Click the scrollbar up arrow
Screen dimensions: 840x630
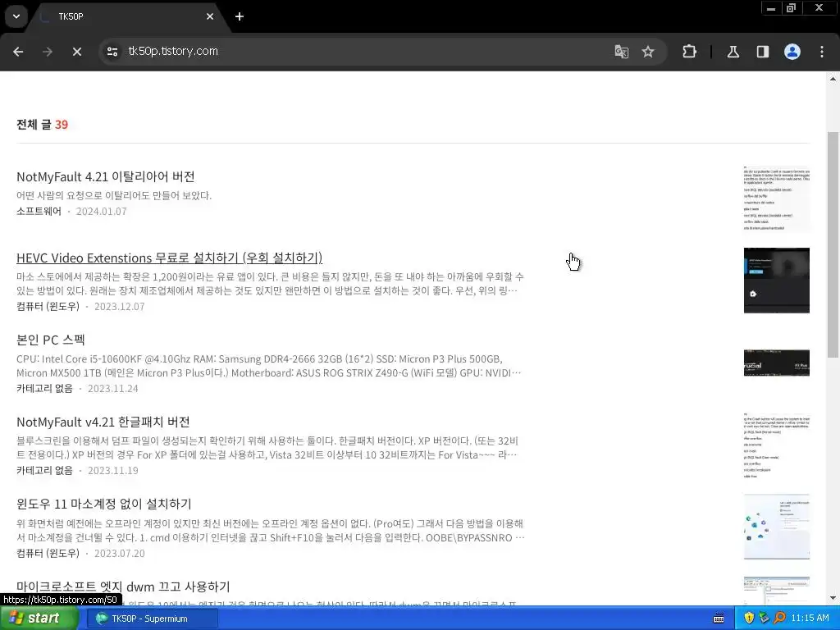[833, 79]
